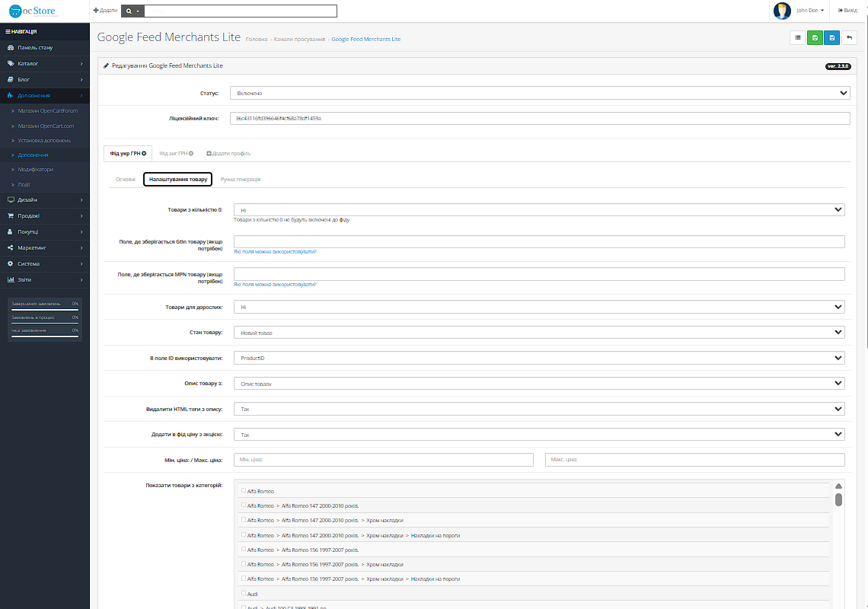Click in the Ліцензійний ключ field
Image resolution: width=868 pixels, height=609 pixels.
[x=540, y=118]
